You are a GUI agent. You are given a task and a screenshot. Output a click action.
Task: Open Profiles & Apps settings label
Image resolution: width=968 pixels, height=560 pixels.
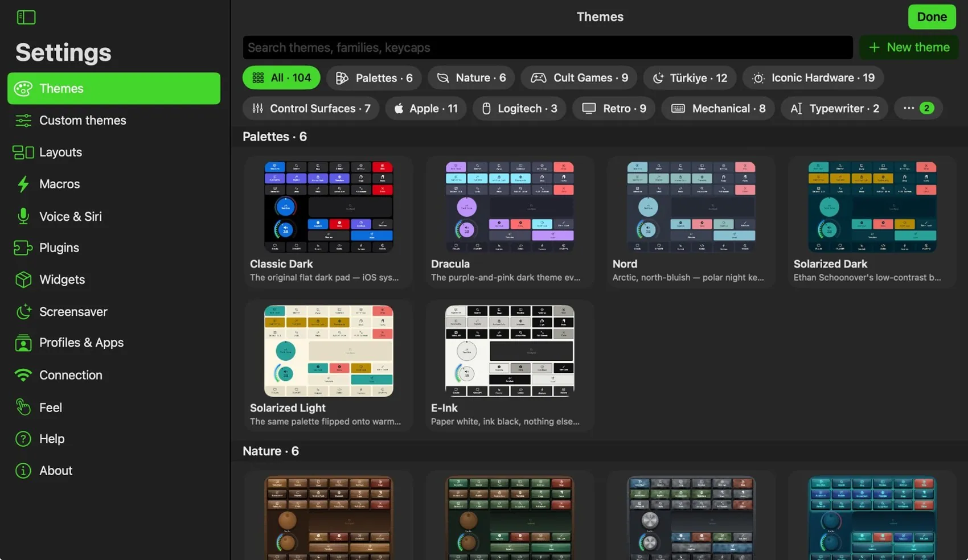(x=81, y=343)
